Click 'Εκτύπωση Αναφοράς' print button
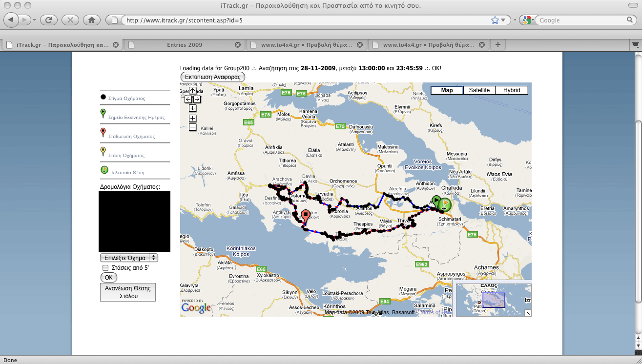Screen dimensions: 642x364 point(212,77)
